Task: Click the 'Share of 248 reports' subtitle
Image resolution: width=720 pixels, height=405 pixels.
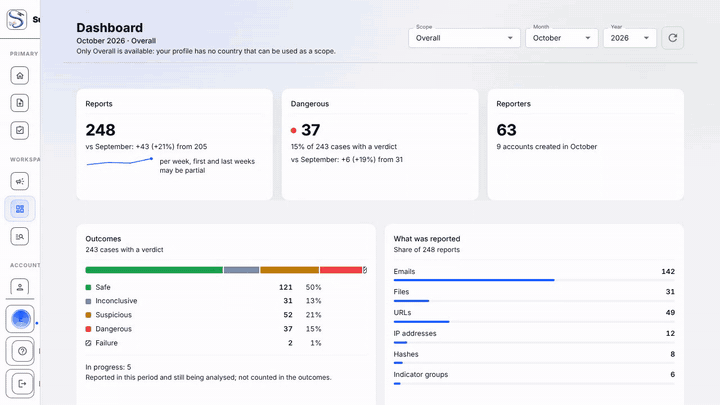Action: pos(427,250)
